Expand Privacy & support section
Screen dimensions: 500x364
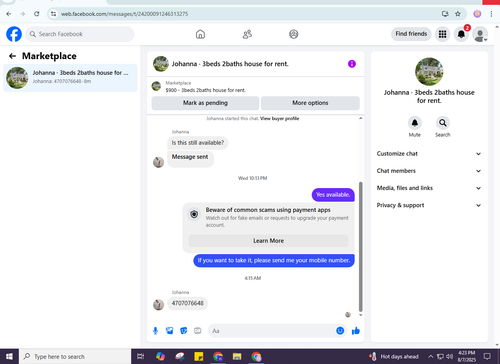tap(429, 205)
